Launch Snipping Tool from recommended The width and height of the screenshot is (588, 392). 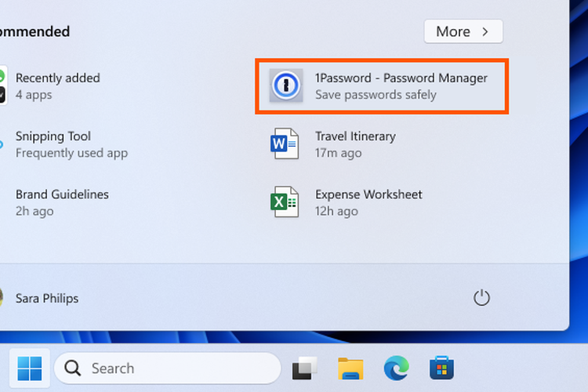click(x=64, y=144)
